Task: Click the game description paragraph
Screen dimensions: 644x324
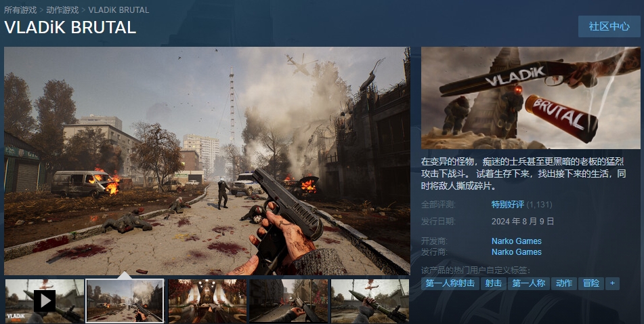Action: point(523,173)
